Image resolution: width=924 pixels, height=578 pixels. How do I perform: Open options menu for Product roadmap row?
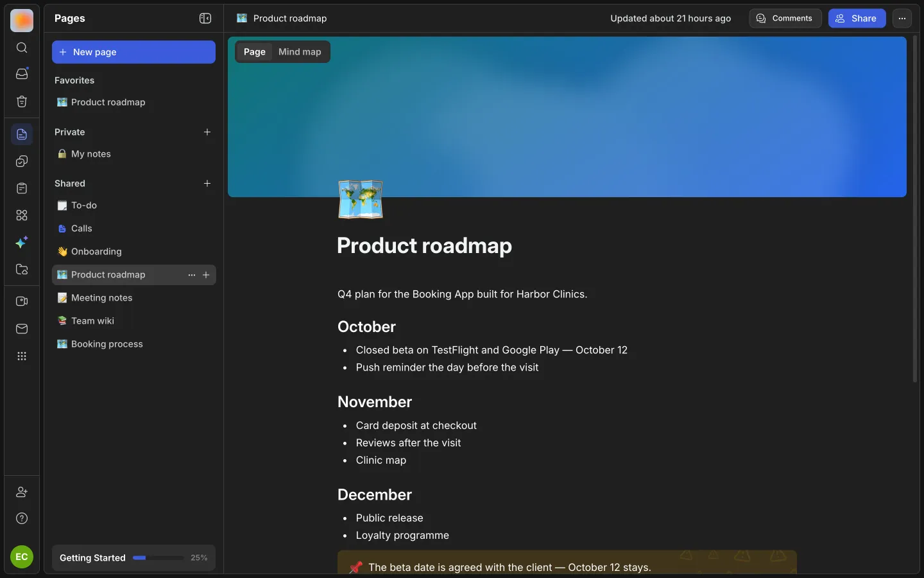pyautogui.click(x=192, y=275)
